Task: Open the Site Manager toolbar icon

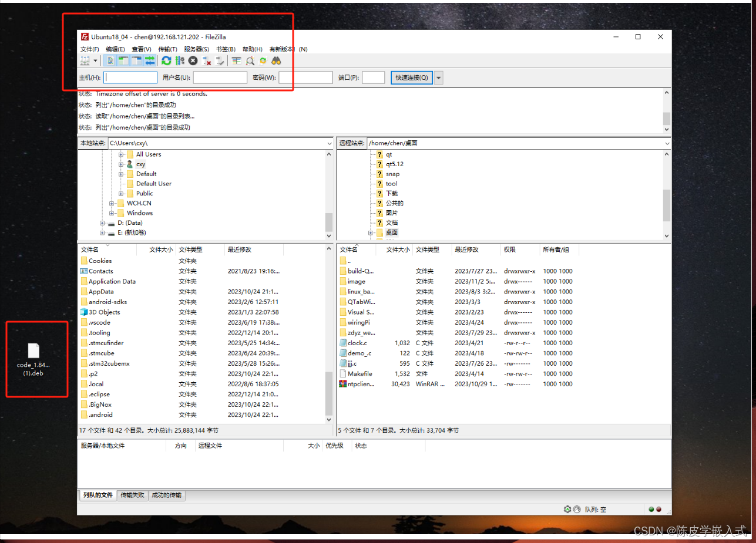Action: point(85,60)
